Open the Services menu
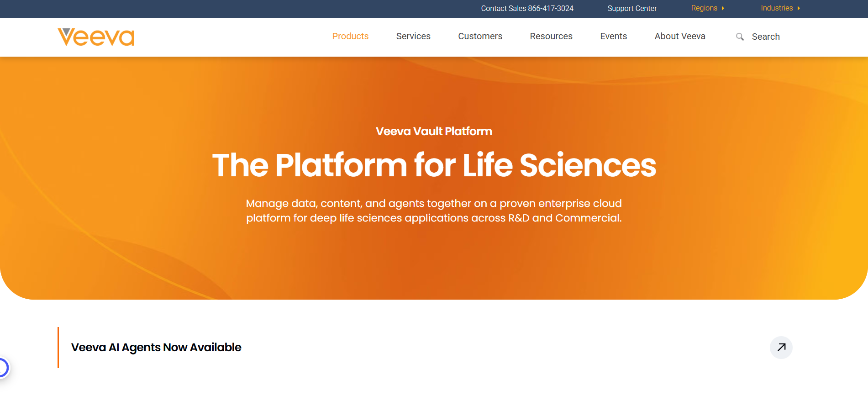The width and height of the screenshot is (868, 396). [413, 37]
